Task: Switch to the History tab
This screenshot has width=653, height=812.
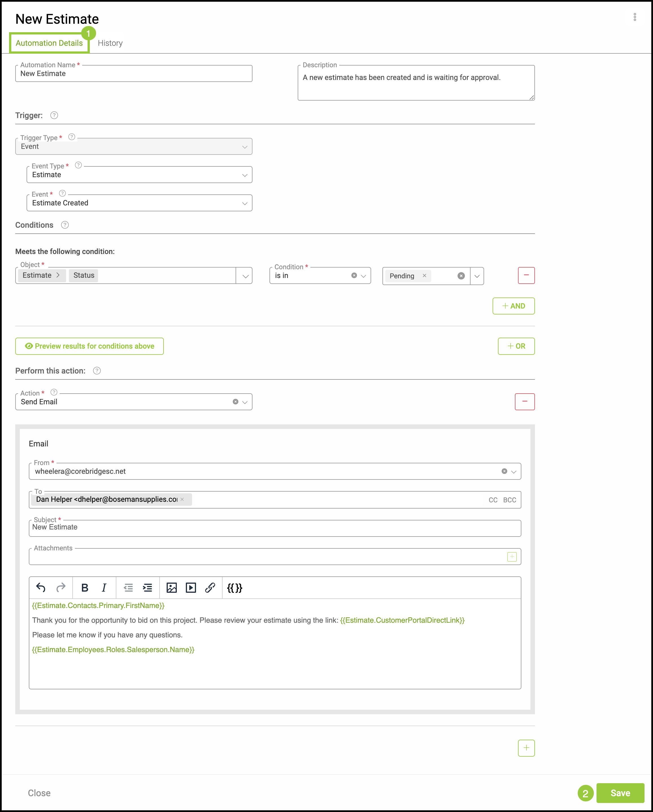Action: [110, 43]
